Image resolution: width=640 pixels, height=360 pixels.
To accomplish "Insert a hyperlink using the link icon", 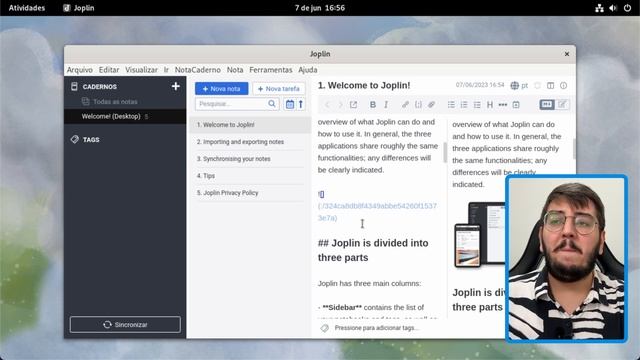I will (x=405, y=104).
